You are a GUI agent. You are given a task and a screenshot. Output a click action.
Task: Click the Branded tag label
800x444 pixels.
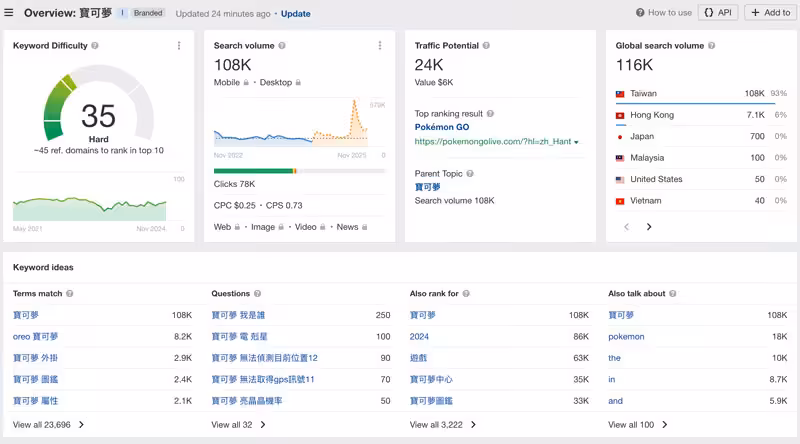tap(148, 13)
